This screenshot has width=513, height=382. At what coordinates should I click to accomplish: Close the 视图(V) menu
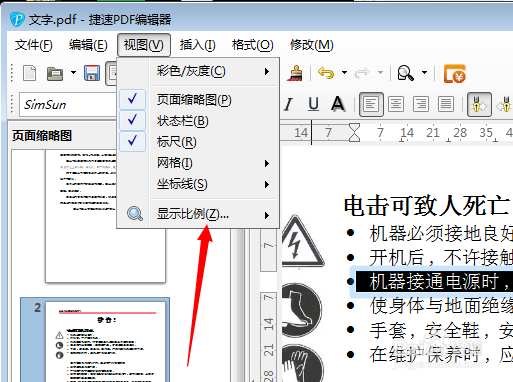click(x=144, y=45)
